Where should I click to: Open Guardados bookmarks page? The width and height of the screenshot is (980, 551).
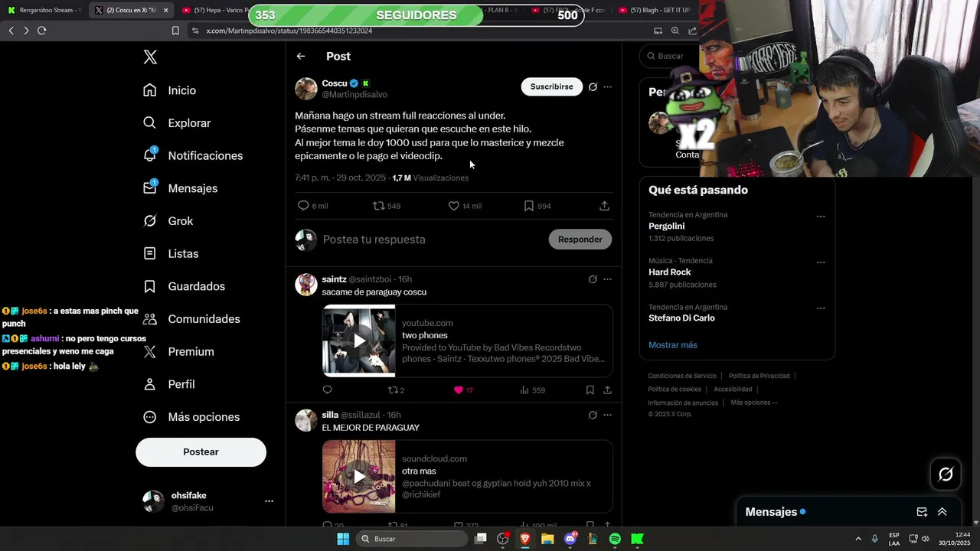tap(185, 286)
